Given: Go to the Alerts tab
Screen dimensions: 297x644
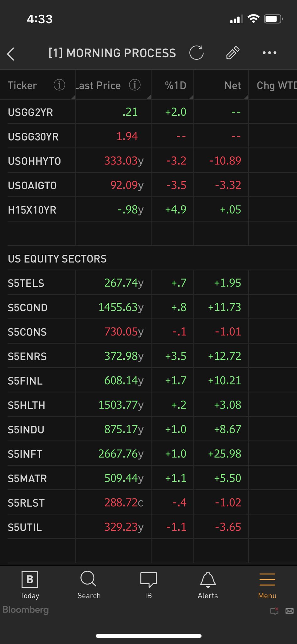Looking at the screenshot, I should pos(208,585).
